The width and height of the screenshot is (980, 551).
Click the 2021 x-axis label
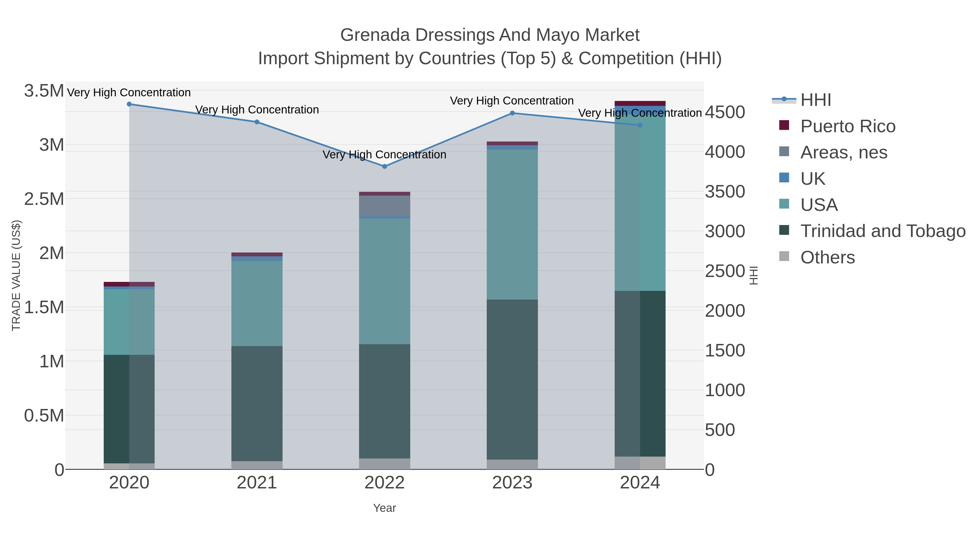point(257,483)
